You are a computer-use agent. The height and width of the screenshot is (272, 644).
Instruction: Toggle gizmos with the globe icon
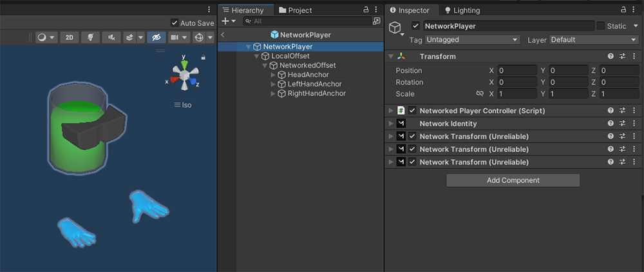pyautogui.click(x=199, y=37)
